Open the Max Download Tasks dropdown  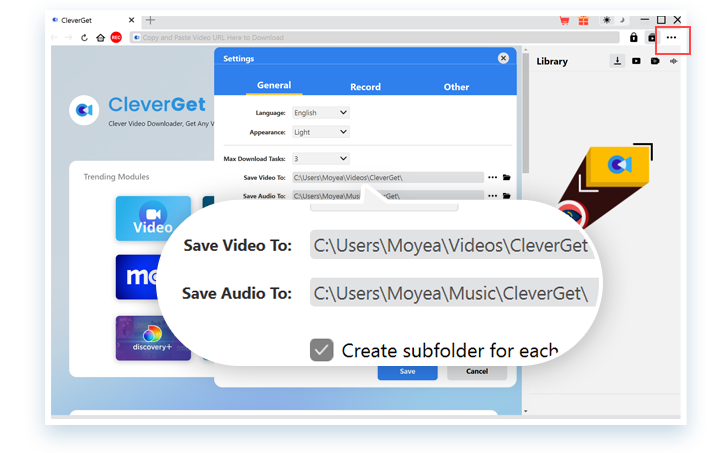[x=321, y=159]
